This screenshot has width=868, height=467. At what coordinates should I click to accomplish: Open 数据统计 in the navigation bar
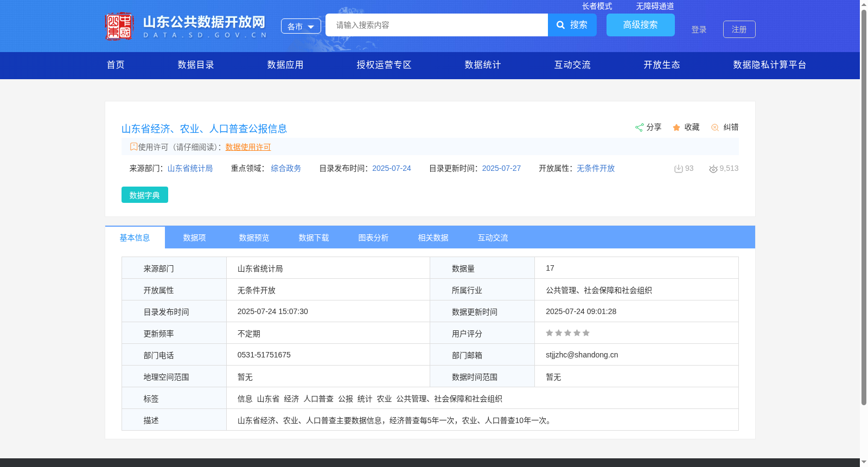[483, 65]
